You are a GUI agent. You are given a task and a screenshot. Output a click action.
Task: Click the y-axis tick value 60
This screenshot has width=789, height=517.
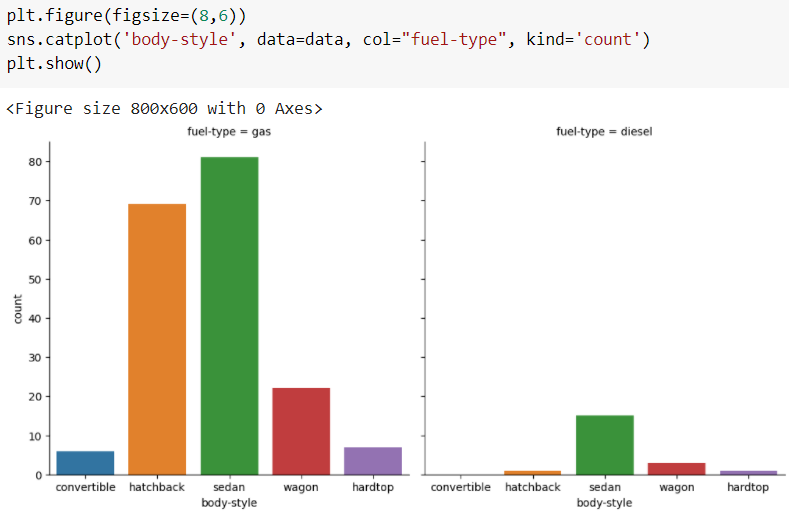[35, 241]
